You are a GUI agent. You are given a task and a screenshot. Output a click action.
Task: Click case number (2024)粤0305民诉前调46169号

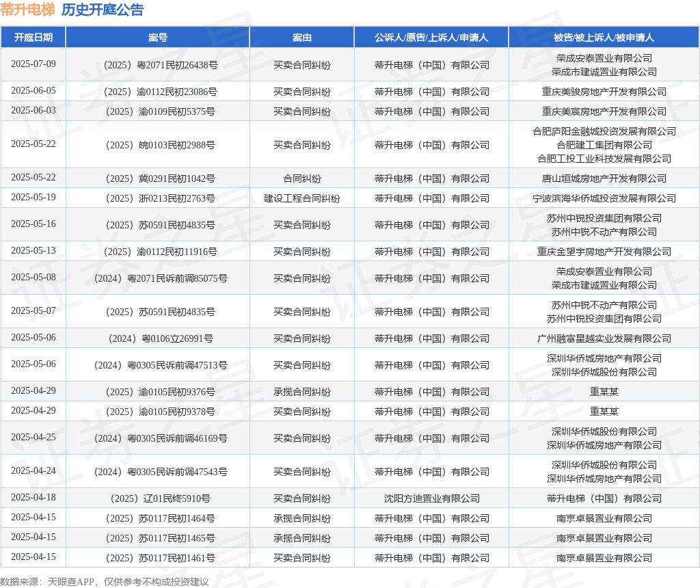(x=160, y=438)
